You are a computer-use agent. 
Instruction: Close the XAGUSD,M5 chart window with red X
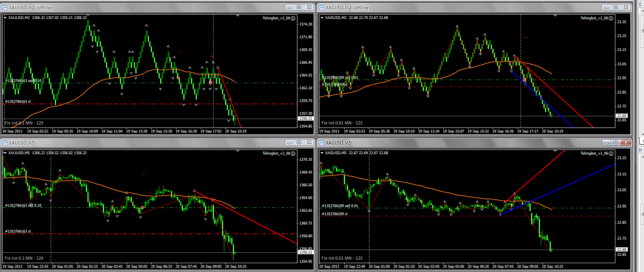(x=626, y=142)
